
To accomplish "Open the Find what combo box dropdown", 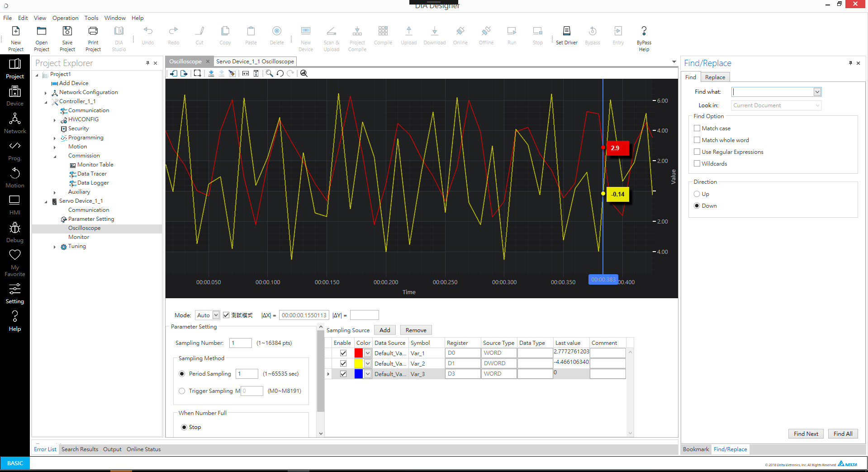I will coord(817,92).
